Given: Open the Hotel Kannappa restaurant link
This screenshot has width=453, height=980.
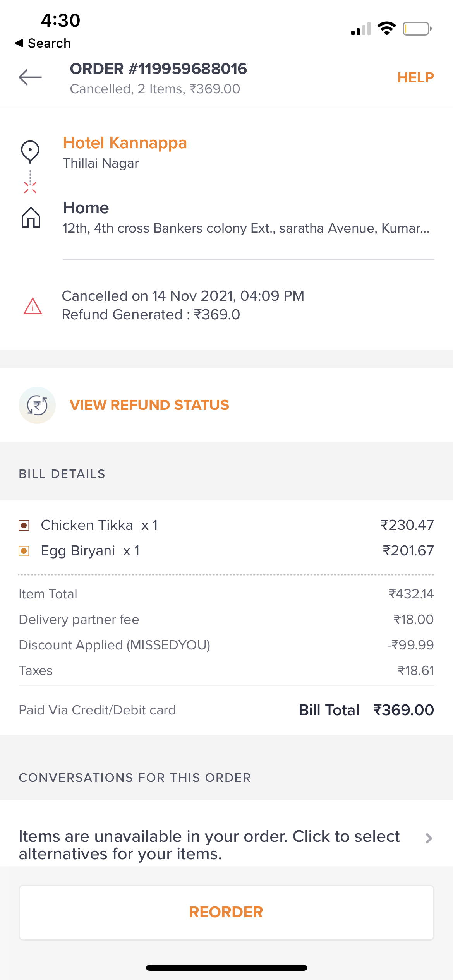Looking at the screenshot, I should point(125,143).
